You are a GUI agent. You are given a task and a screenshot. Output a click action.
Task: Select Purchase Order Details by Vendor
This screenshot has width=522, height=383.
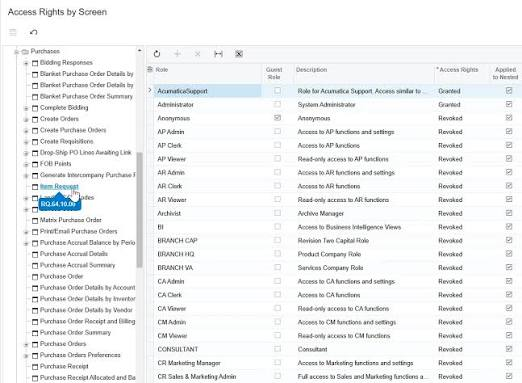click(86, 310)
